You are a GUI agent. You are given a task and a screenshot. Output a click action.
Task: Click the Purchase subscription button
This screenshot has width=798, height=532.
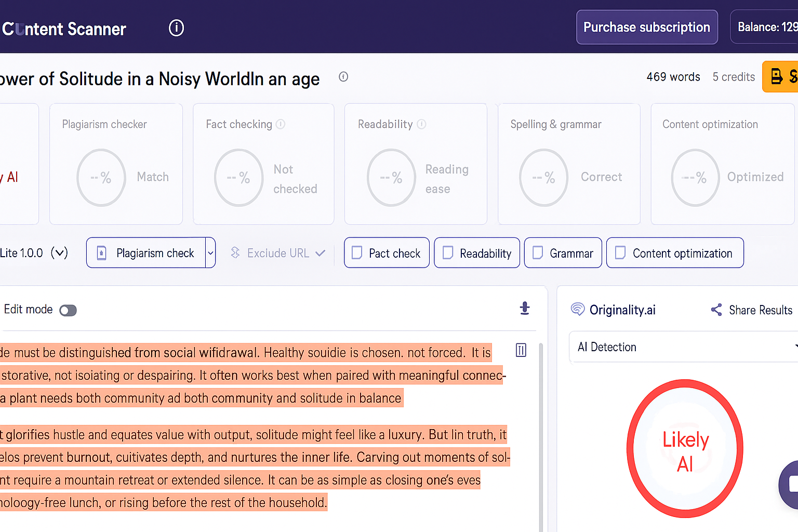[647, 27]
